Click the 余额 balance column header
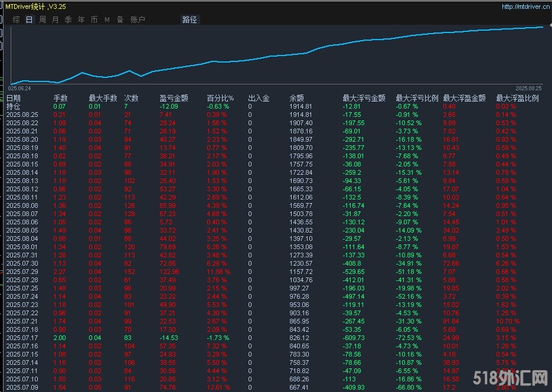The height and width of the screenshot is (392, 552). [x=296, y=99]
